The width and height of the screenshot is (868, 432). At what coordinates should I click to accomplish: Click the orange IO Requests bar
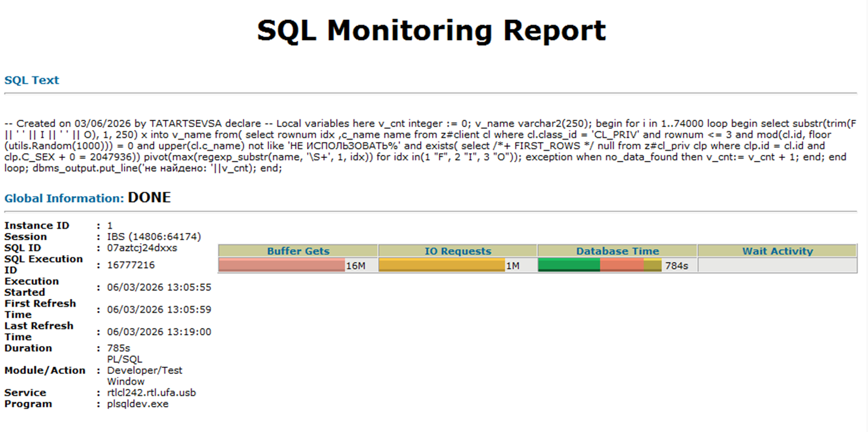[x=441, y=265]
